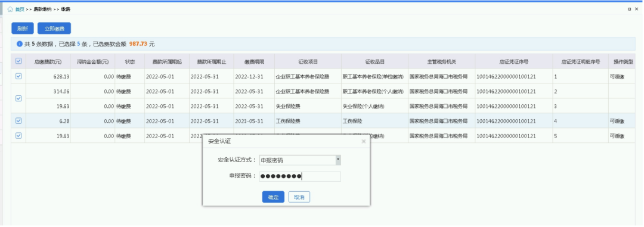Click the 立即缴费 pay now button

click(x=54, y=29)
